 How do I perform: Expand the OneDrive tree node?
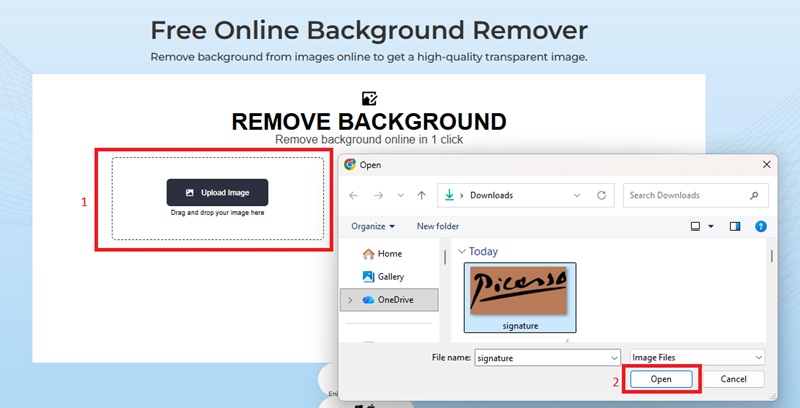click(x=350, y=300)
